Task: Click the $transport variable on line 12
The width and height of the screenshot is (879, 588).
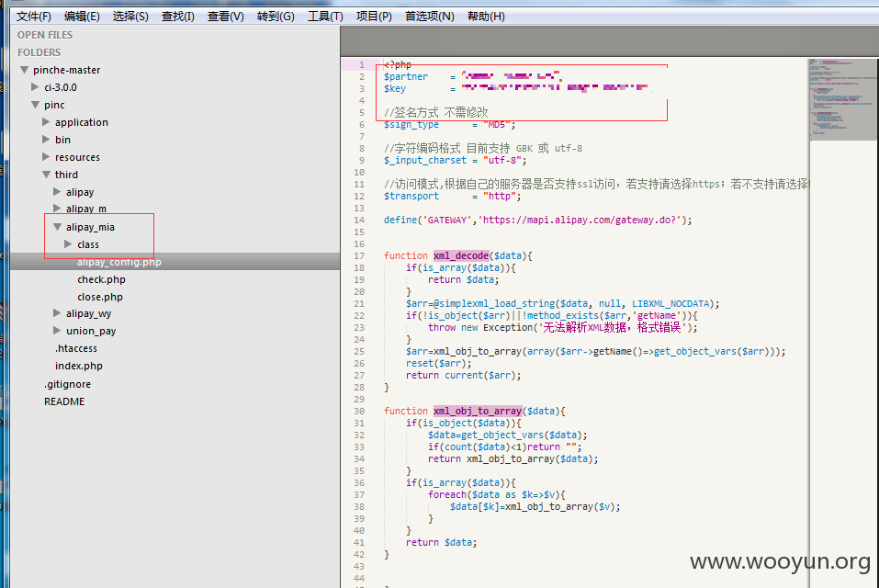Action: tap(411, 197)
